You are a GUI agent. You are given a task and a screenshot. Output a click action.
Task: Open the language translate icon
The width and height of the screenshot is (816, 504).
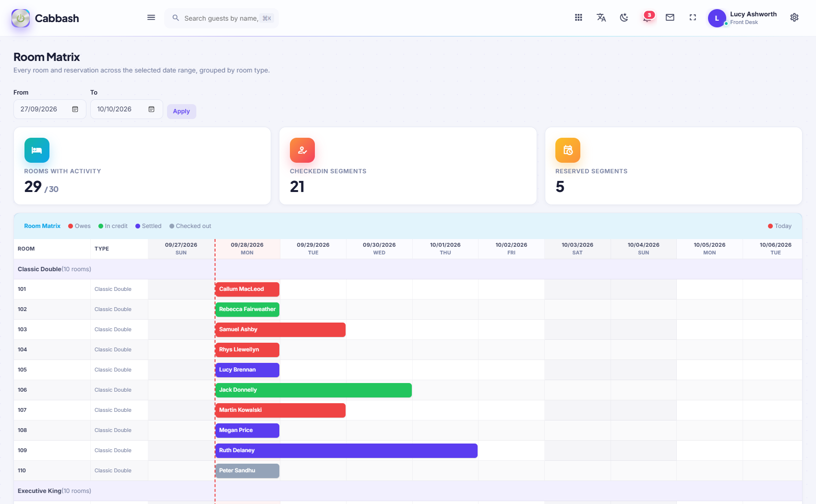pos(601,18)
